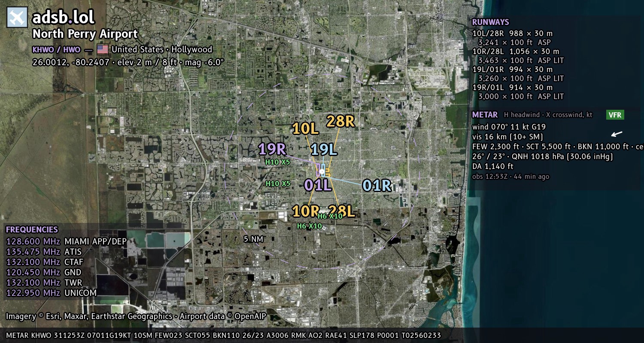The width and height of the screenshot is (644, 343).
Task: Click the "3,241 × 100 ft ASP" line
Action: tap(514, 42)
